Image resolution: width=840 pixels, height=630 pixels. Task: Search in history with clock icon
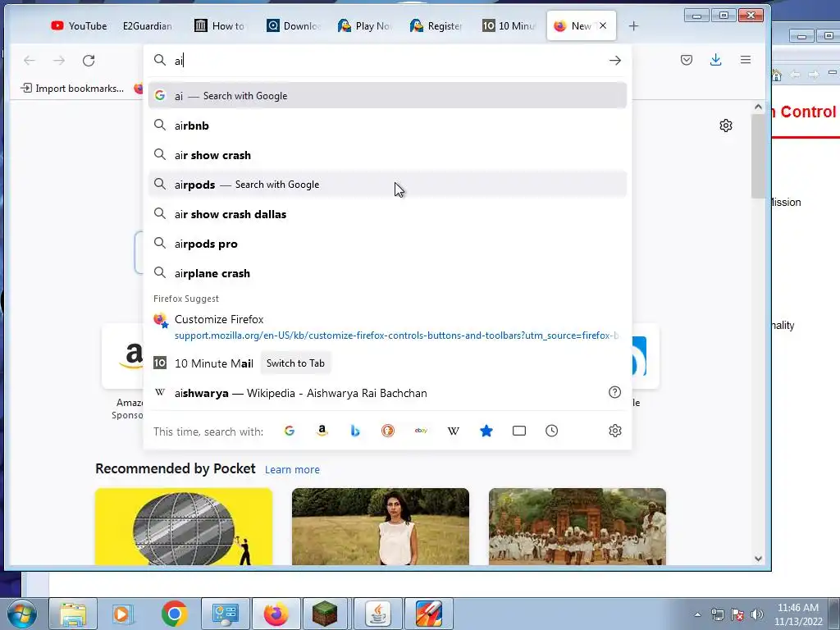coord(552,431)
